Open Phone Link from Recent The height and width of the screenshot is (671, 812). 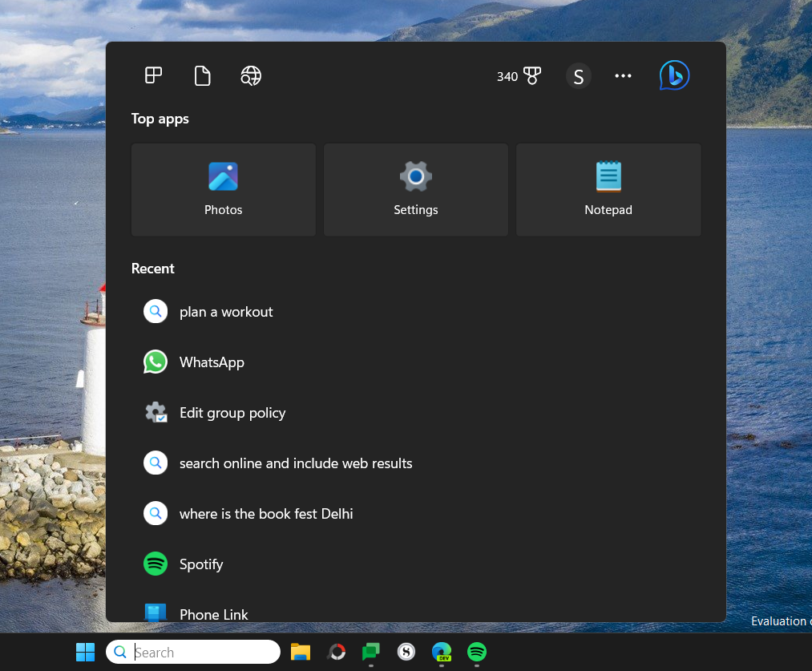pos(212,614)
